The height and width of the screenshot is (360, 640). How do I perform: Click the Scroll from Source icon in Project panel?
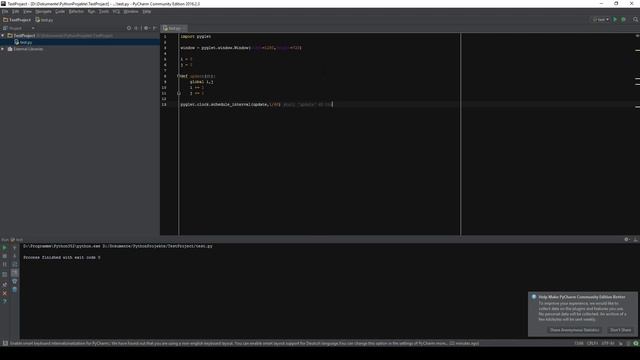coord(129,28)
